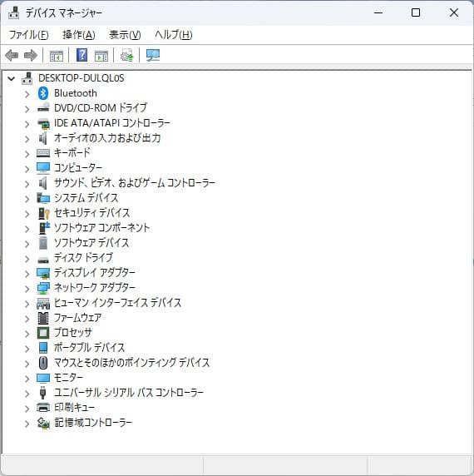Select the DESKTOP-DULQL0S computer name
The image size is (474, 476).
click(x=81, y=78)
